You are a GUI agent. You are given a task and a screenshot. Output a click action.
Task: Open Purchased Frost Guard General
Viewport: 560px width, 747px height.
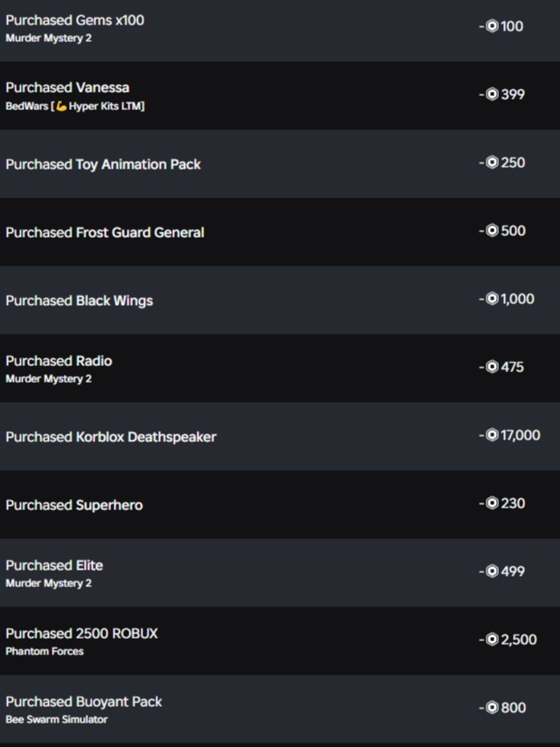pyautogui.click(x=105, y=232)
